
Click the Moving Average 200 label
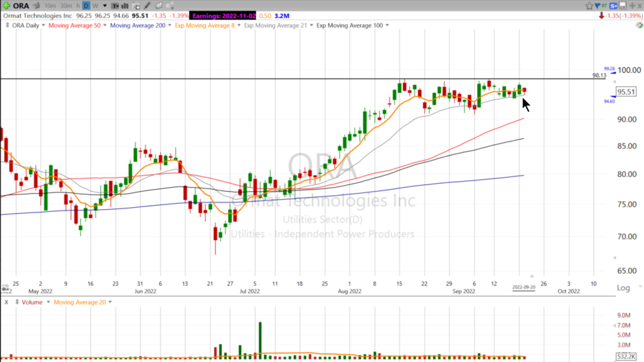pyautogui.click(x=138, y=25)
